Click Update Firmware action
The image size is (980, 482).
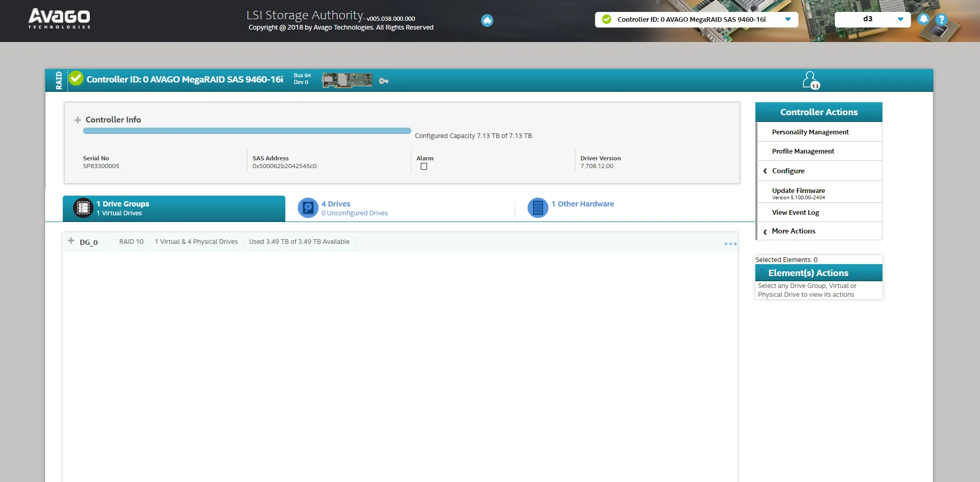(798, 191)
